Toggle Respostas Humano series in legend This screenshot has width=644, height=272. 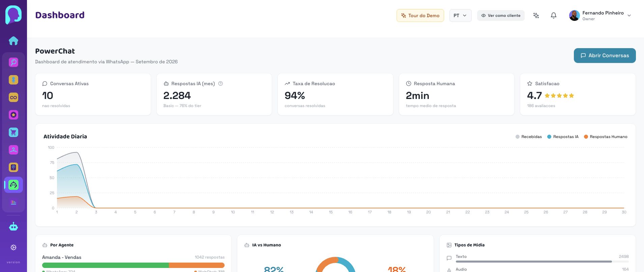pos(606,137)
